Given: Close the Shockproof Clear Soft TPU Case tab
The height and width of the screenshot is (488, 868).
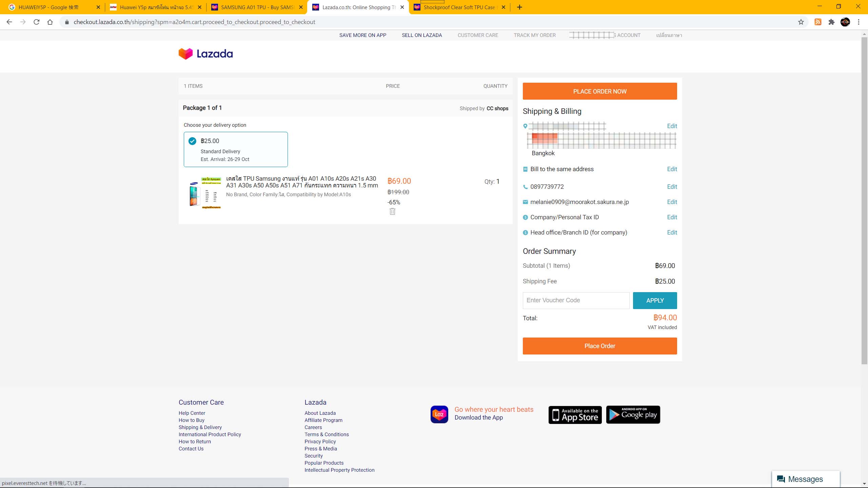Looking at the screenshot, I should click(x=504, y=7).
